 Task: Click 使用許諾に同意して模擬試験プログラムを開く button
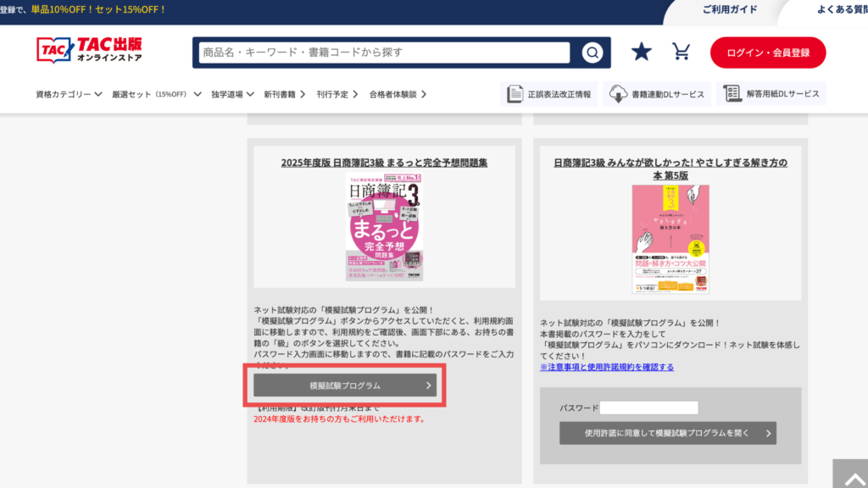coord(667,433)
